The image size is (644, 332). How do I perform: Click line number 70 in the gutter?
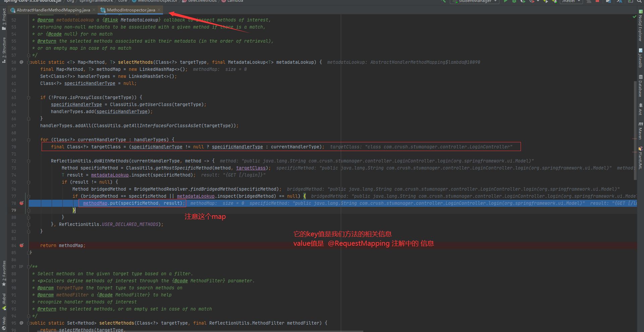click(14, 147)
